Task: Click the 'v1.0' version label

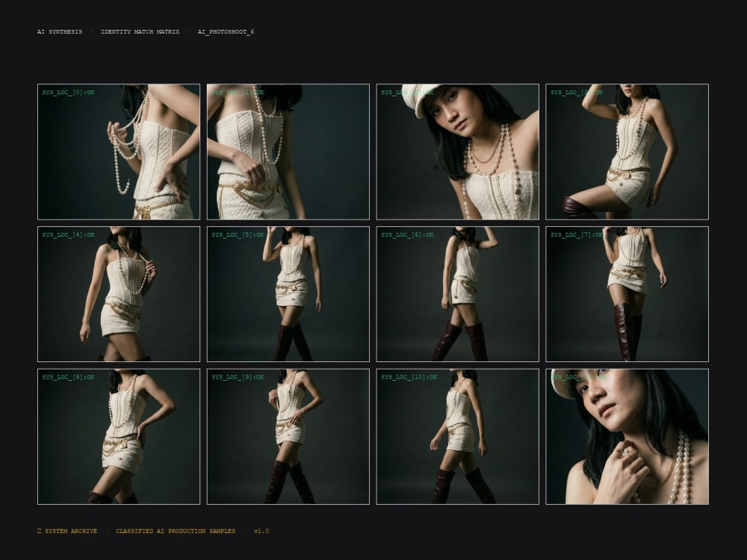Action: tap(261, 531)
